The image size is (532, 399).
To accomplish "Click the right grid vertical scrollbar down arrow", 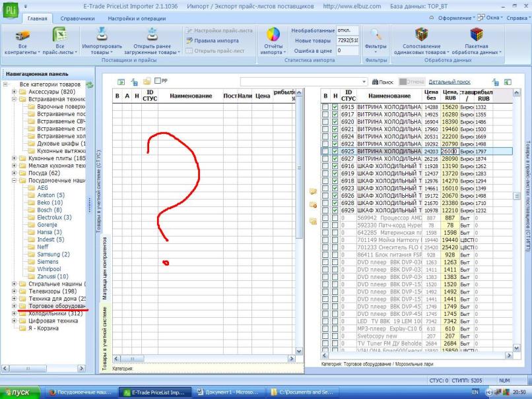I will point(516,348).
